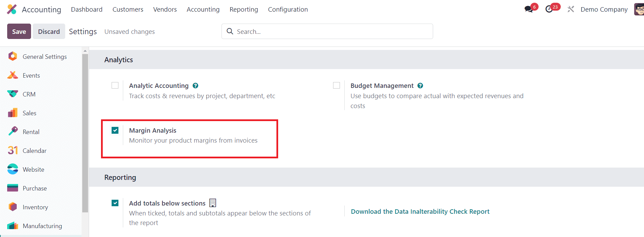Open CRM settings in sidebar
This screenshot has height=237, width=644.
(29, 94)
